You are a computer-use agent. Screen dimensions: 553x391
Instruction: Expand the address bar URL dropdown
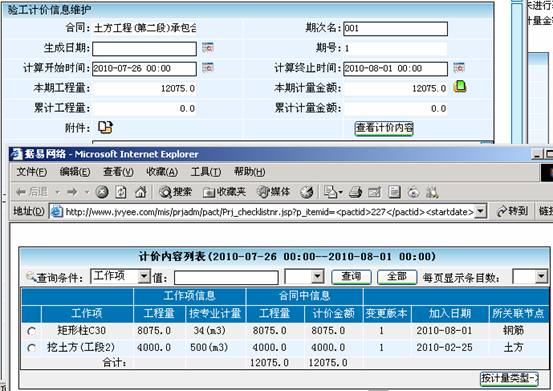pyautogui.click(x=480, y=212)
